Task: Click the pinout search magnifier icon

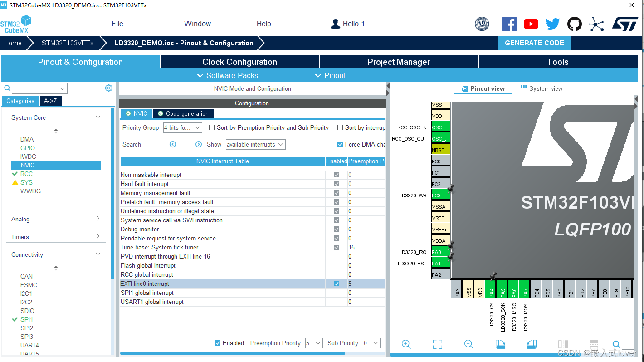Action: coord(616,344)
